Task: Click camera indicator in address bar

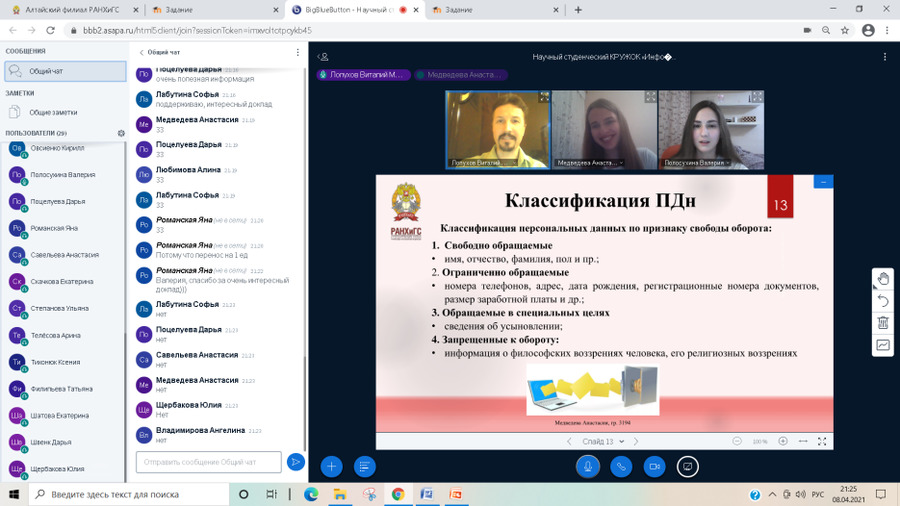Action: (807, 30)
